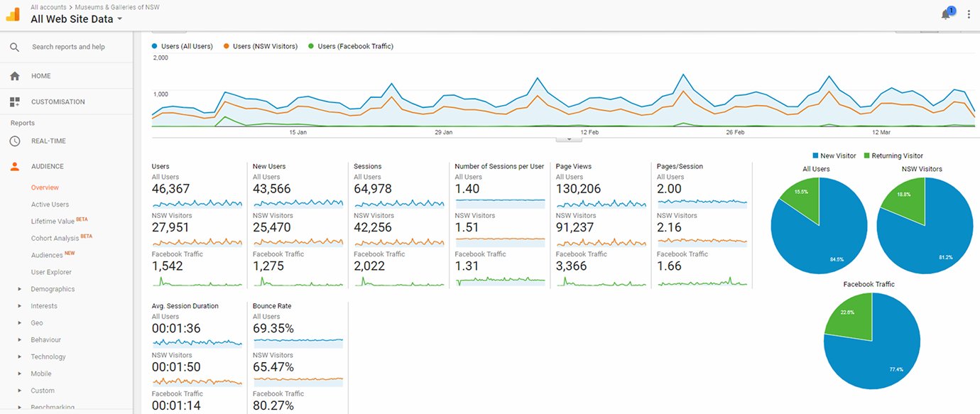Open the Active Users report
Image resolution: width=980 pixels, height=414 pixels.
(x=50, y=205)
